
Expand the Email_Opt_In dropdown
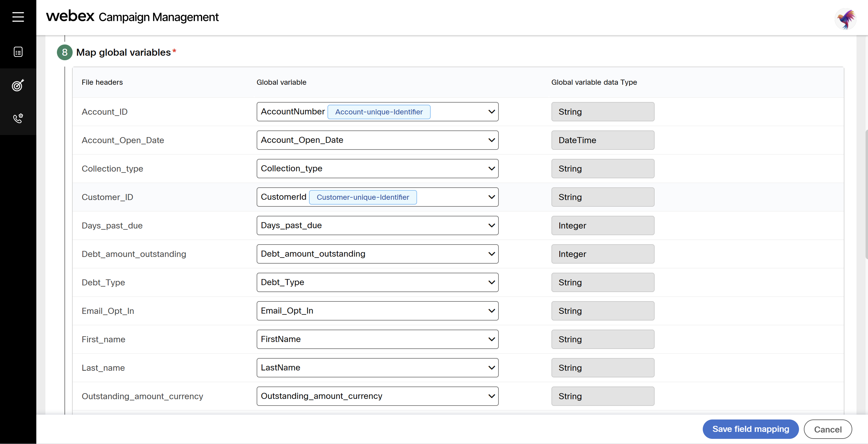[377, 311]
